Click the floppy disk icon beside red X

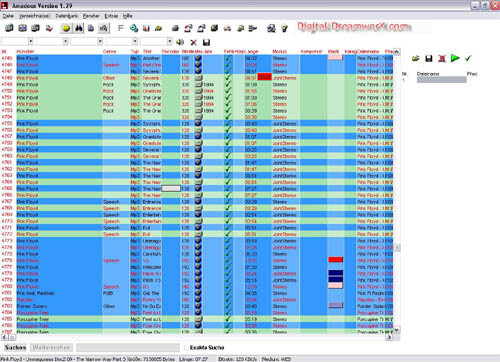tap(206, 42)
